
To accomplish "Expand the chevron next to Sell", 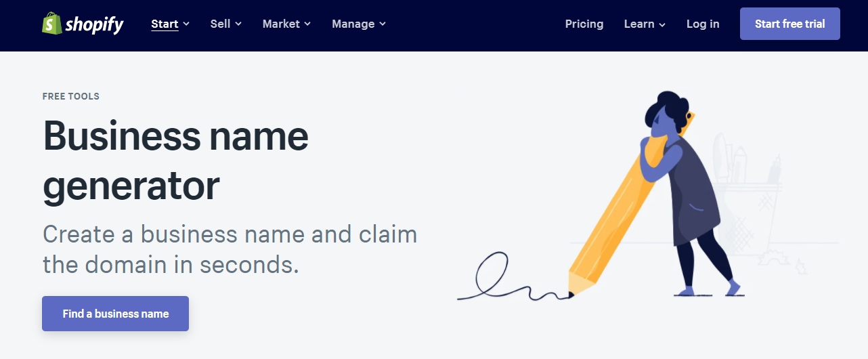I will tap(238, 24).
